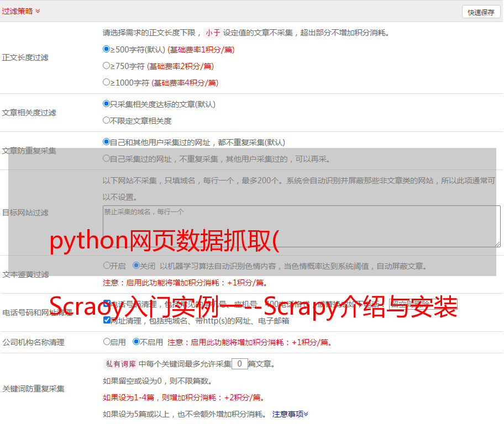Click the 快速保存 button
The image size is (504, 424).
(481, 12)
